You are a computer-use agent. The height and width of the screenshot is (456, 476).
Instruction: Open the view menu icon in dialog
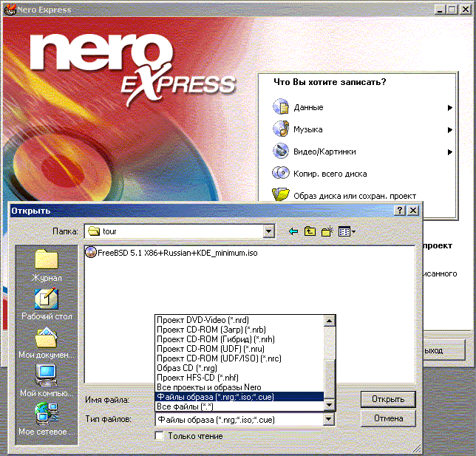347,232
